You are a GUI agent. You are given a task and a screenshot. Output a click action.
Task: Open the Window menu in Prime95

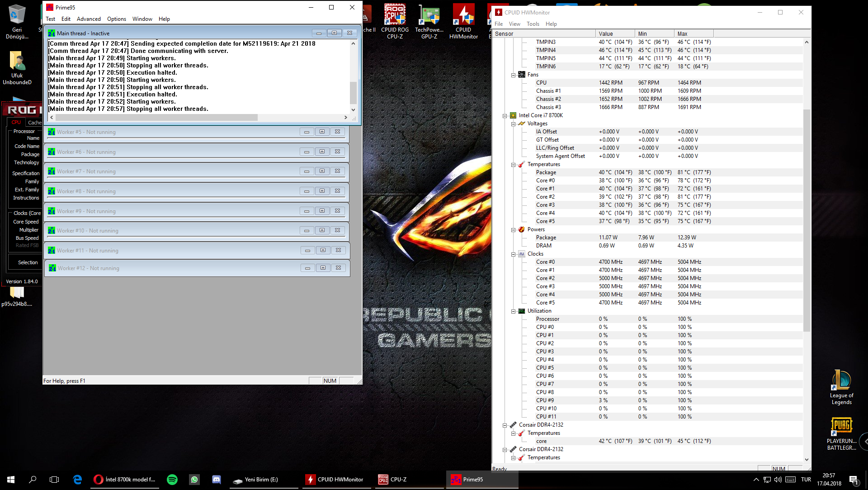142,19
